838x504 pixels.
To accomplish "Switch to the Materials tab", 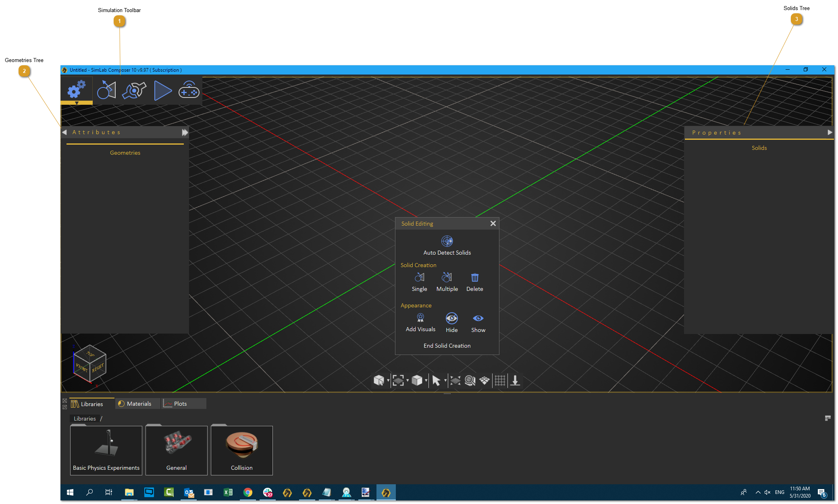I will [137, 403].
